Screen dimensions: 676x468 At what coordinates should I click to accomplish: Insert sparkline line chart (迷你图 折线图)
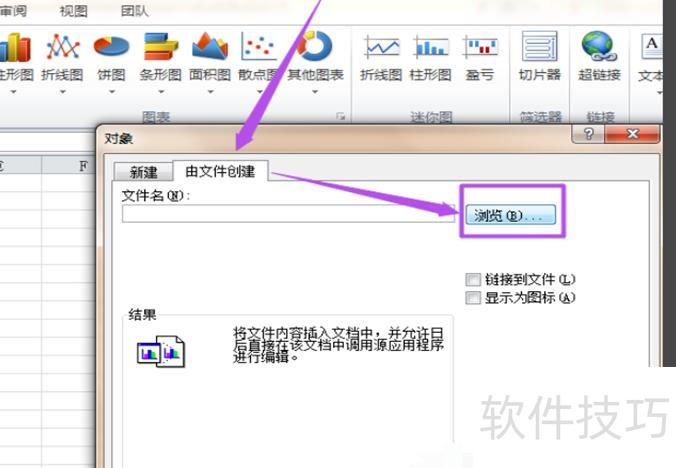(382, 47)
